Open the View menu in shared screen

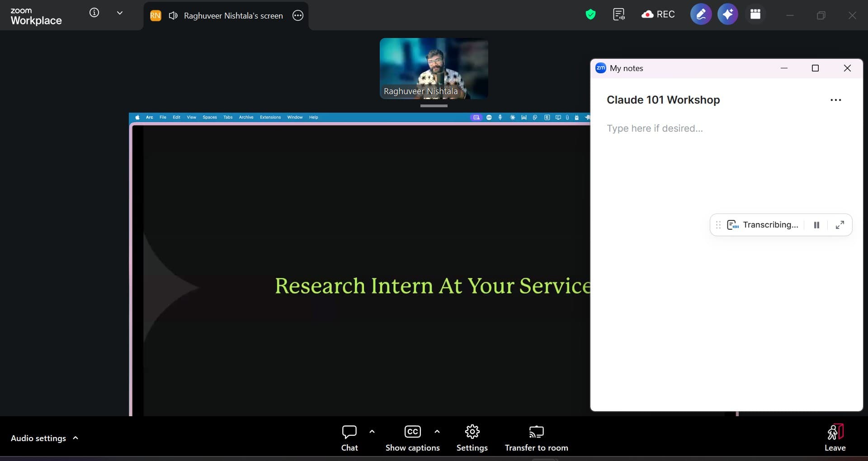(192, 117)
